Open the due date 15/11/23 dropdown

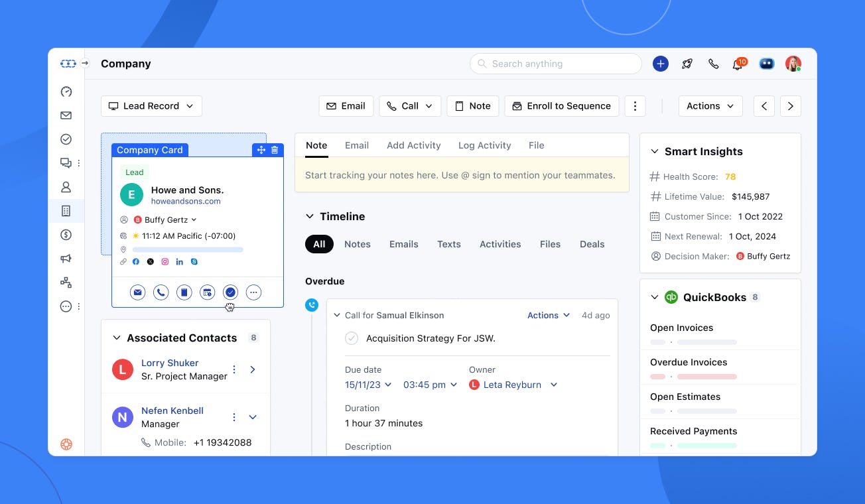[x=368, y=385]
